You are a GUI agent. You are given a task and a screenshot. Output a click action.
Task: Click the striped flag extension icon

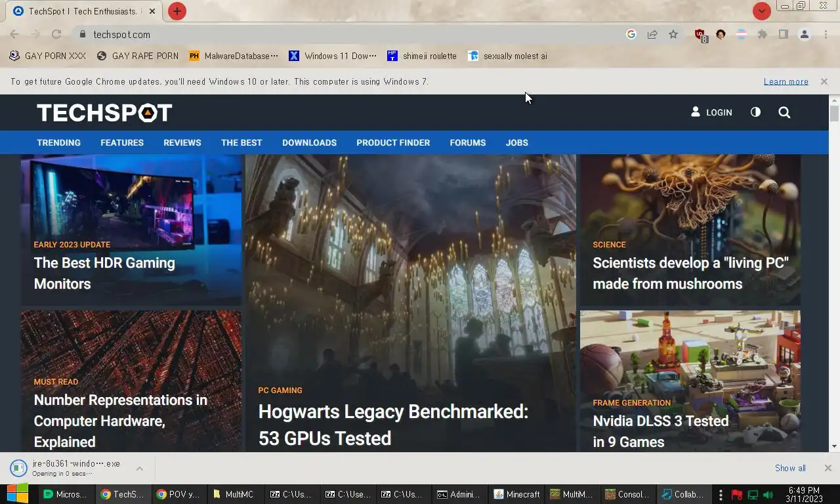pyautogui.click(x=742, y=34)
